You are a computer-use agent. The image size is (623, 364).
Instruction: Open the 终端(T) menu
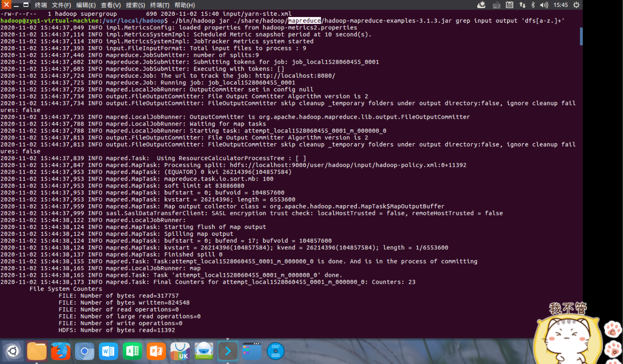pyautogui.click(x=160, y=5)
